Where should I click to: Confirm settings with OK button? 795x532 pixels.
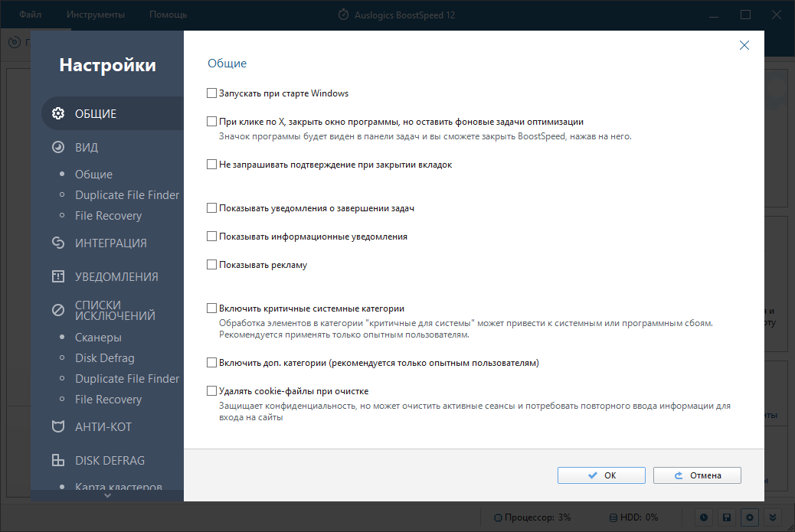coord(601,475)
